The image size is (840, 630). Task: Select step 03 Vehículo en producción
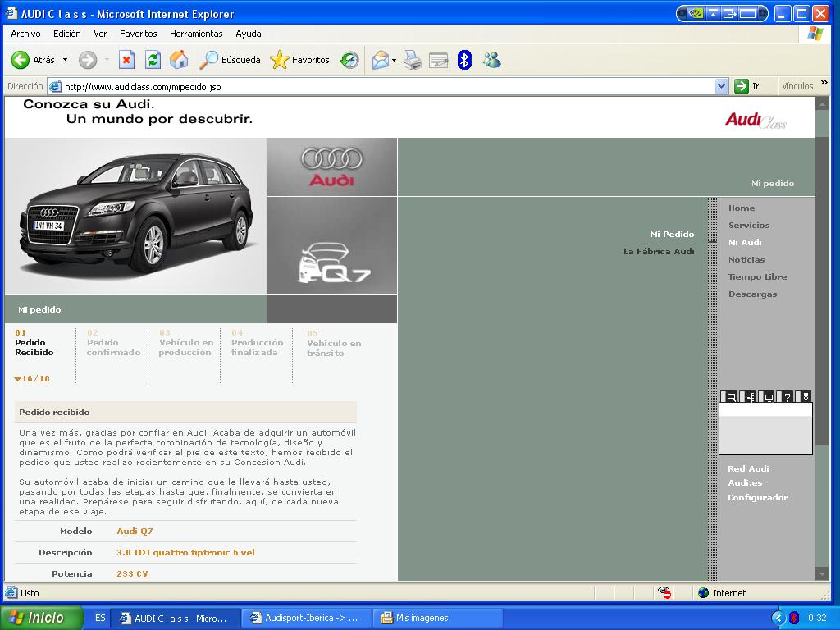186,342
